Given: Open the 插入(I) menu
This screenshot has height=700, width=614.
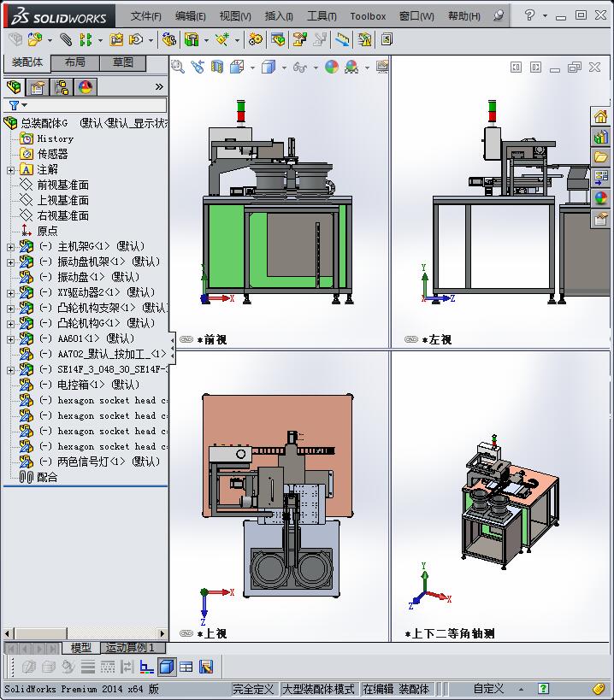Looking at the screenshot, I should 279,16.
